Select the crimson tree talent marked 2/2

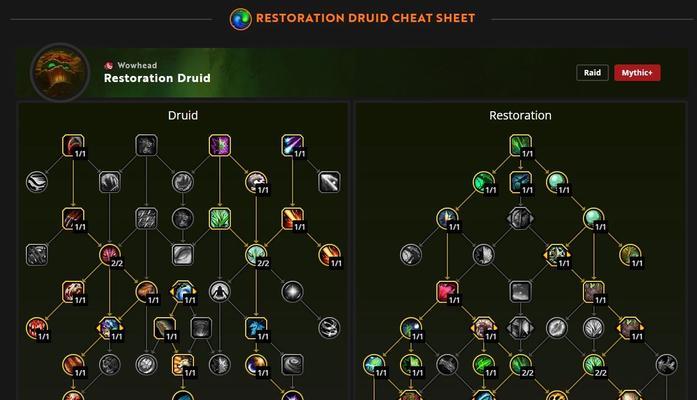click(110, 255)
